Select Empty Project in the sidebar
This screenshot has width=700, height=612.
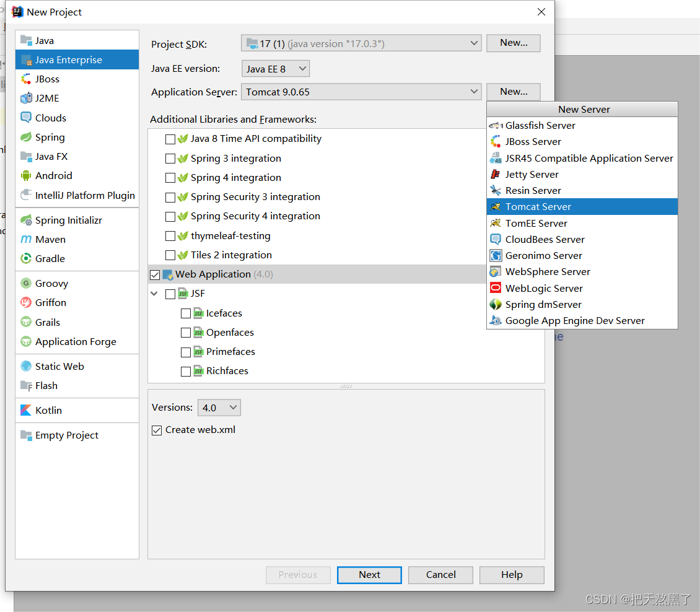pyautogui.click(x=77, y=435)
